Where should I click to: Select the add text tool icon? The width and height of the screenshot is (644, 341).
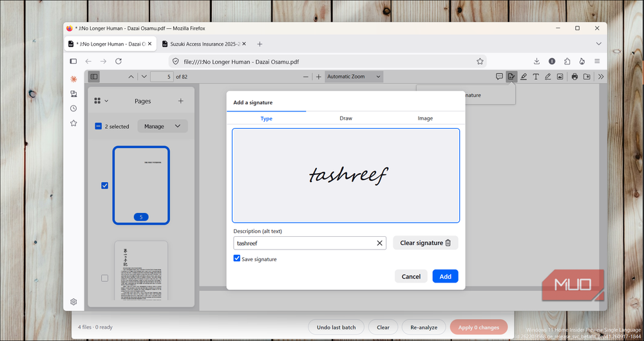click(x=536, y=77)
